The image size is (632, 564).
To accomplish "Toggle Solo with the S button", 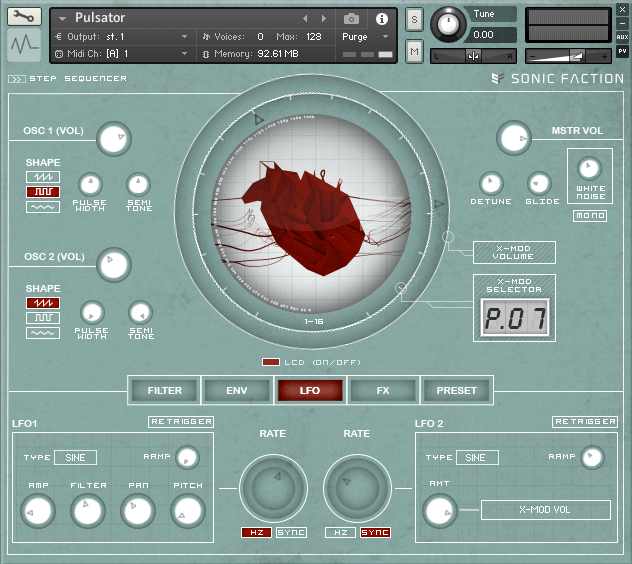I will click(x=414, y=19).
